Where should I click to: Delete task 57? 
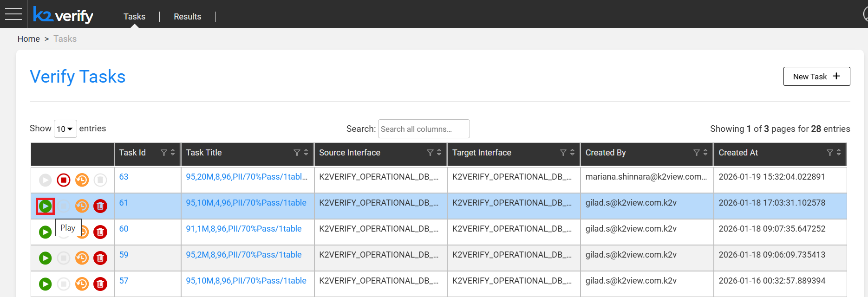pyautogui.click(x=100, y=284)
